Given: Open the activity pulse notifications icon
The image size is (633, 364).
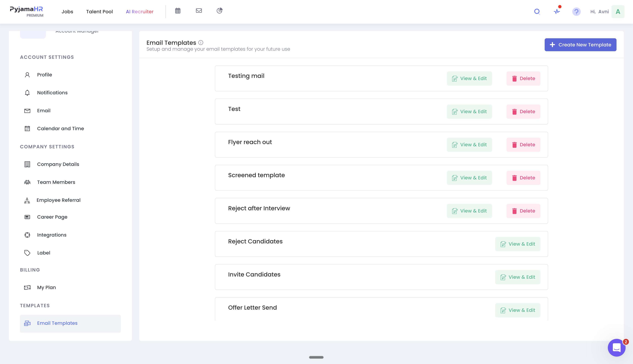Looking at the screenshot, I should (557, 11).
